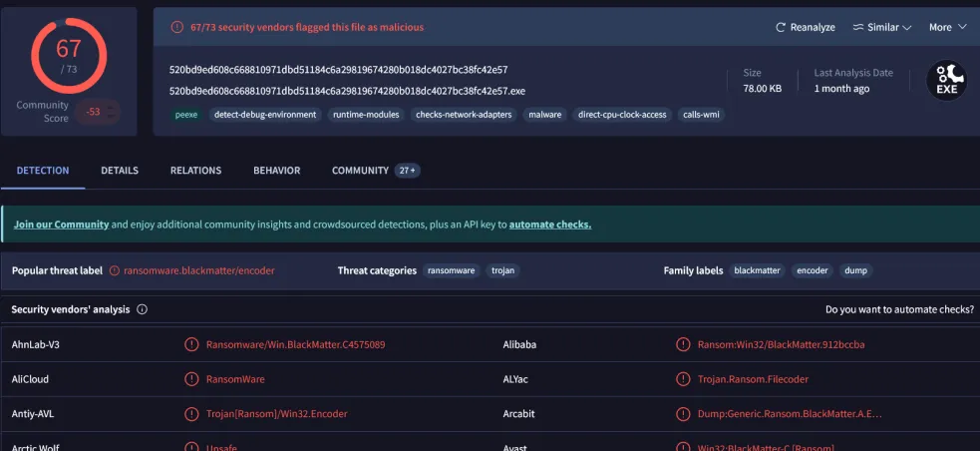Select the encoder family label

(813, 270)
